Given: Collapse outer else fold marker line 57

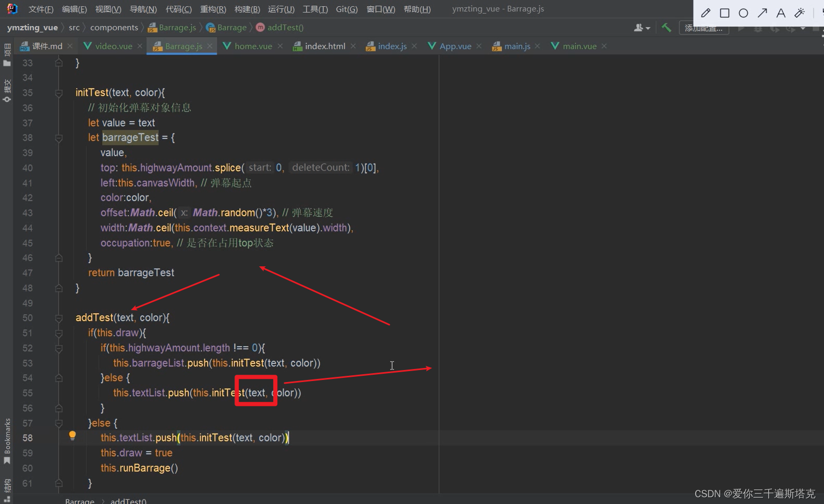Looking at the screenshot, I should click(59, 423).
